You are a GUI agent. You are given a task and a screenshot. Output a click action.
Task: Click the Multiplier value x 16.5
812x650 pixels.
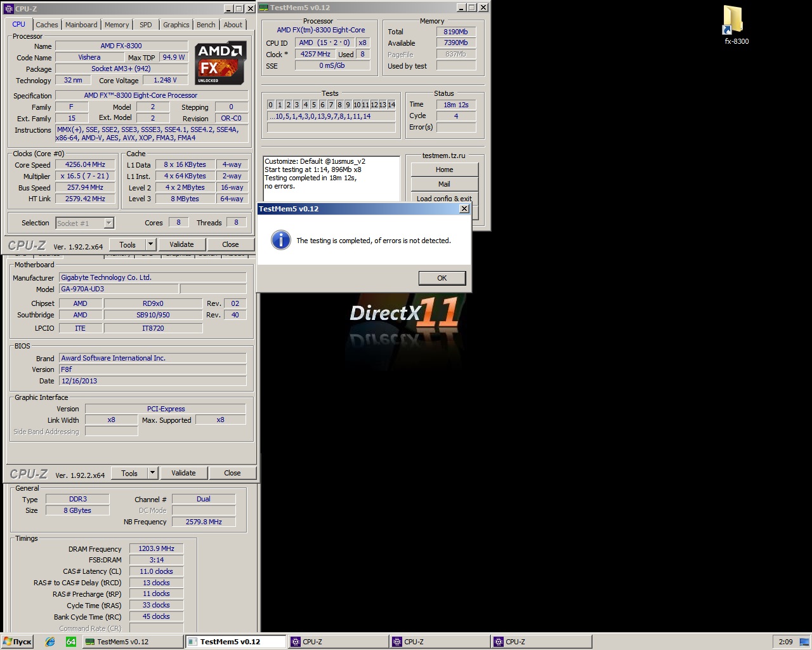85,176
